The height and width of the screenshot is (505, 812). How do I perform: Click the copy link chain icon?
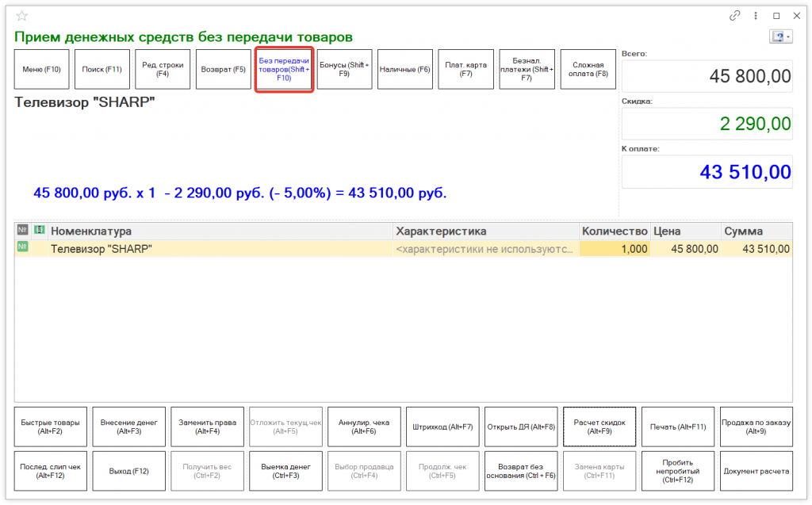point(735,16)
